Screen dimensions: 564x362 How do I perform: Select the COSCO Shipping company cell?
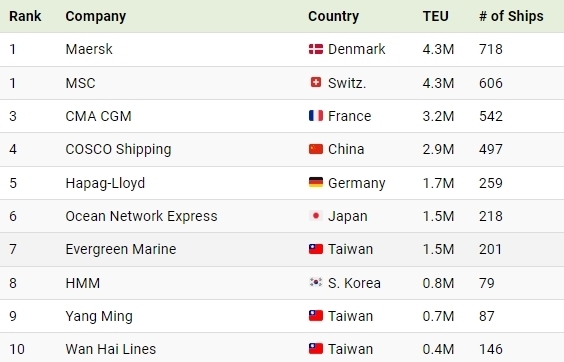[x=118, y=149]
